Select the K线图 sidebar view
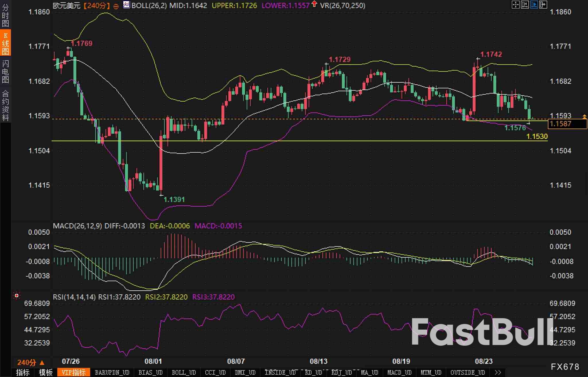 pyautogui.click(x=5, y=43)
